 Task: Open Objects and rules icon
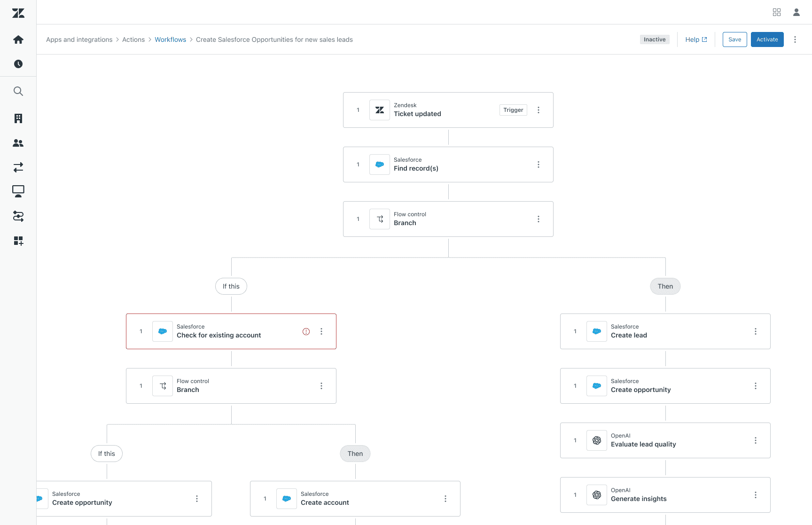(x=18, y=216)
